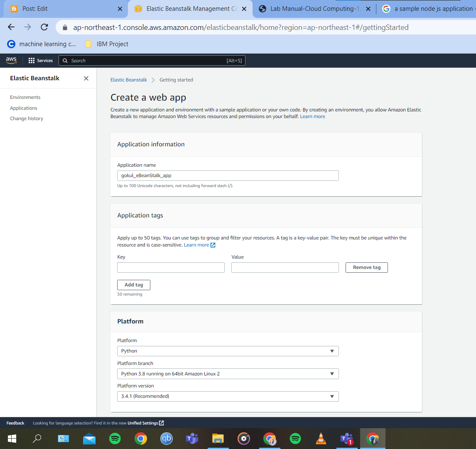Switch to the Post: Edit browser tab
476x449 pixels.
point(65,9)
